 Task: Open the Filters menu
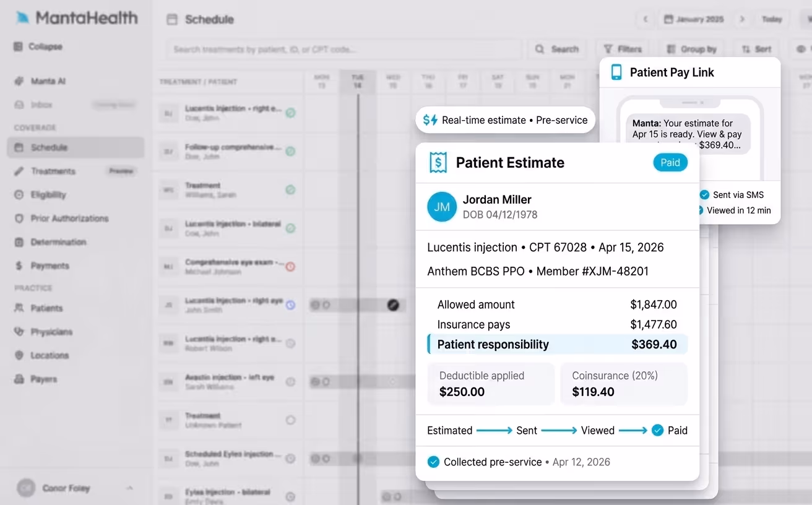coord(623,49)
